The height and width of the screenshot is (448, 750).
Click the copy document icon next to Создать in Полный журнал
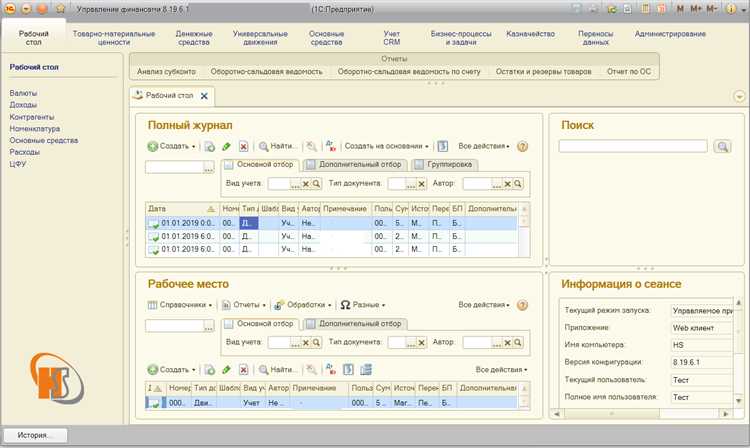pos(209,146)
